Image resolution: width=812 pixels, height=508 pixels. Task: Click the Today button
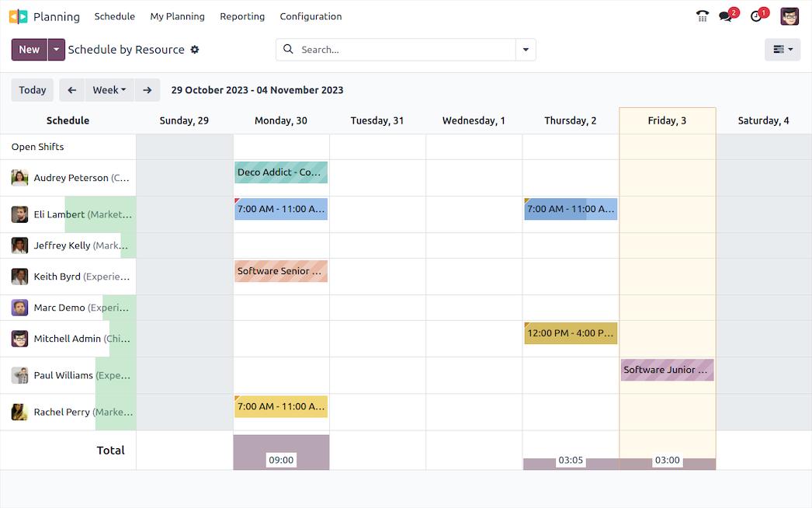coord(33,90)
